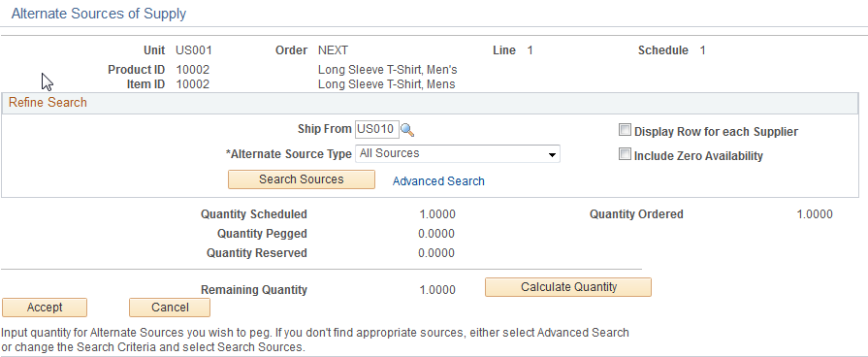Click the Refine Search section header
Viewport: 868px width, 357px height.
click(48, 103)
